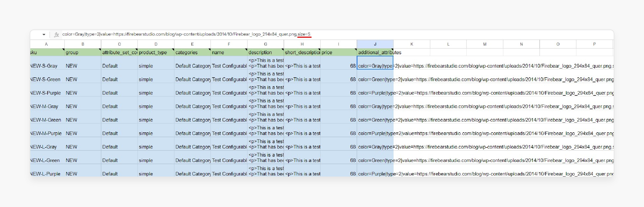This screenshot has width=644, height=207.
Task: Select the NEW-M-Purple sku cell
Action: [x=47, y=130]
